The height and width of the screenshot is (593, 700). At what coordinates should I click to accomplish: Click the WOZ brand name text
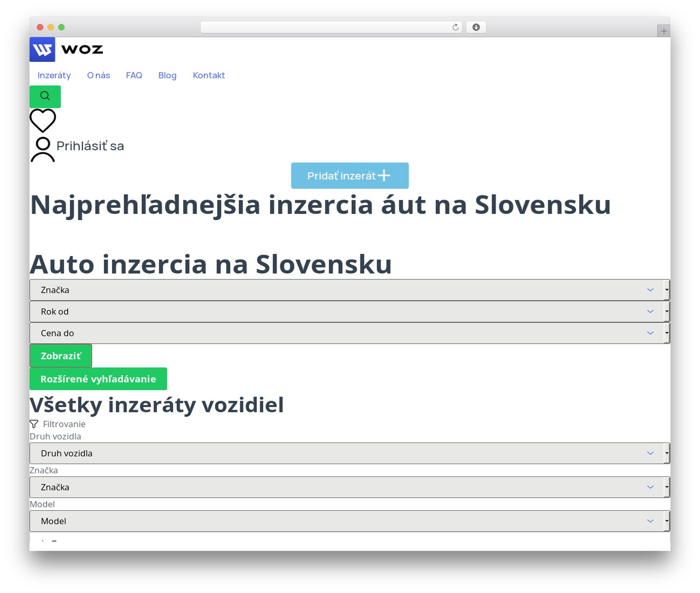coord(82,49)
